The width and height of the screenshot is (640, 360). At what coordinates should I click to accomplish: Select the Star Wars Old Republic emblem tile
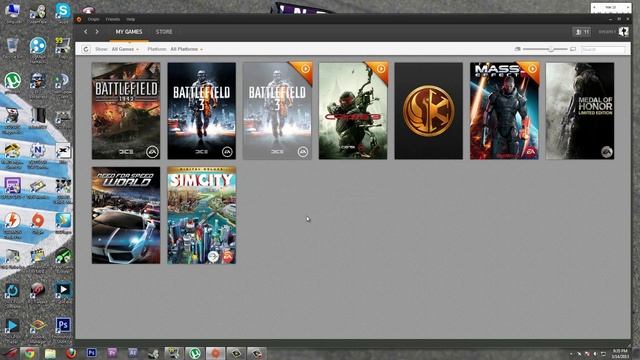point(429,111)
